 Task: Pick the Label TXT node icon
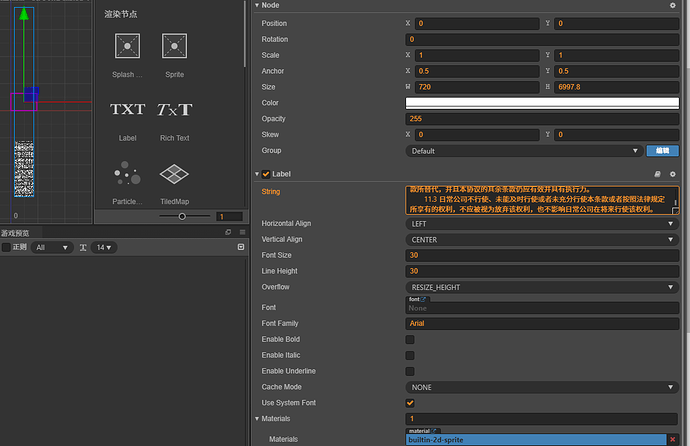click(127, 109)
